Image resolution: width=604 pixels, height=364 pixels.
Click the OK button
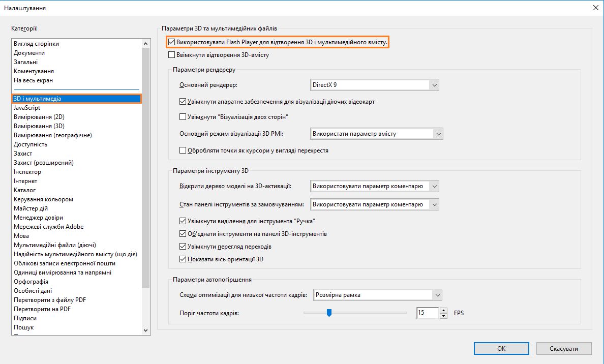[x=501, y=348]
